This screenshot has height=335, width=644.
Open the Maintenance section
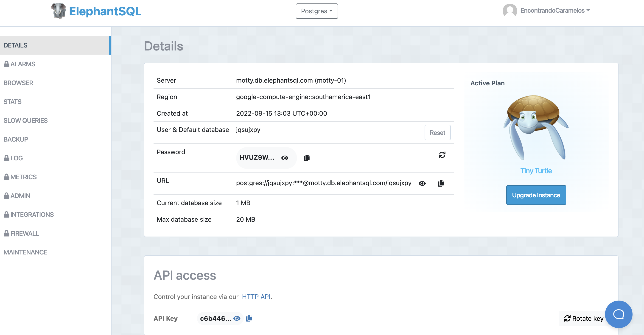click(x=25, y=252)
